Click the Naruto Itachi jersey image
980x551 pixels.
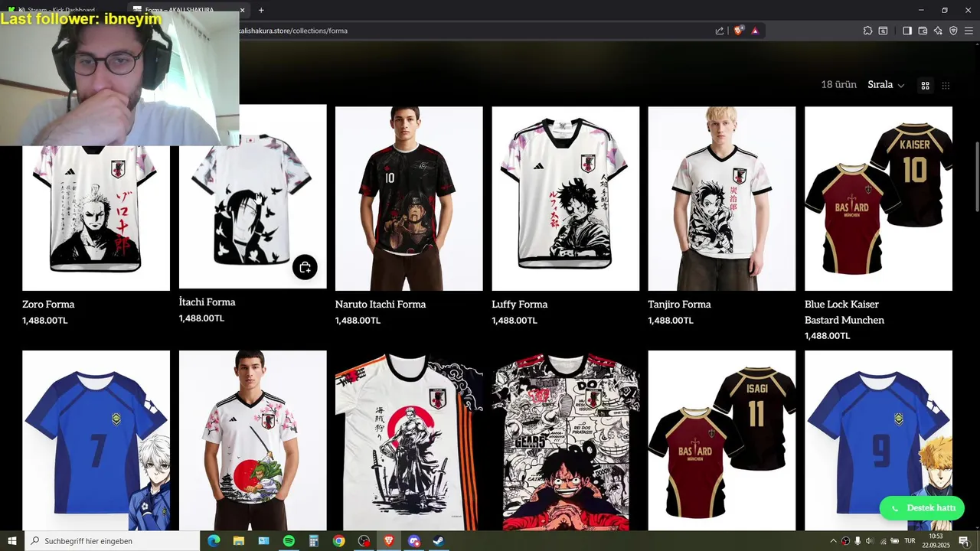coord(409,198)
